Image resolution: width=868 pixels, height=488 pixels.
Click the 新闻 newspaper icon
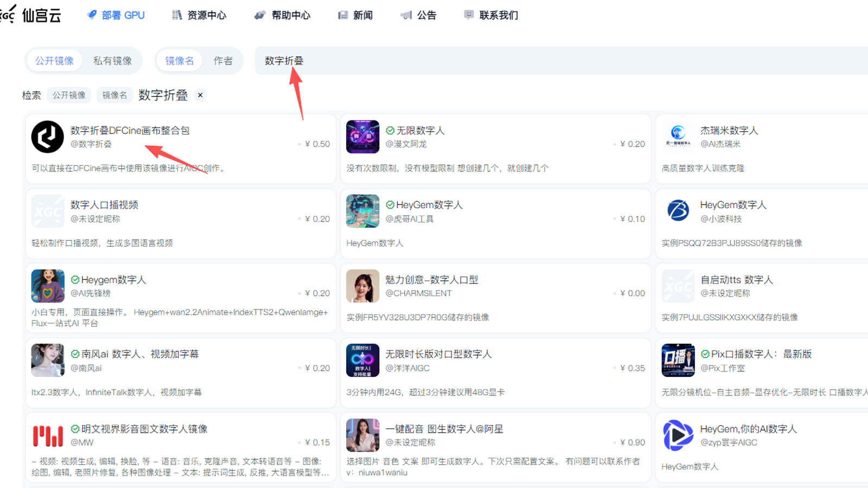click(343, 15)
